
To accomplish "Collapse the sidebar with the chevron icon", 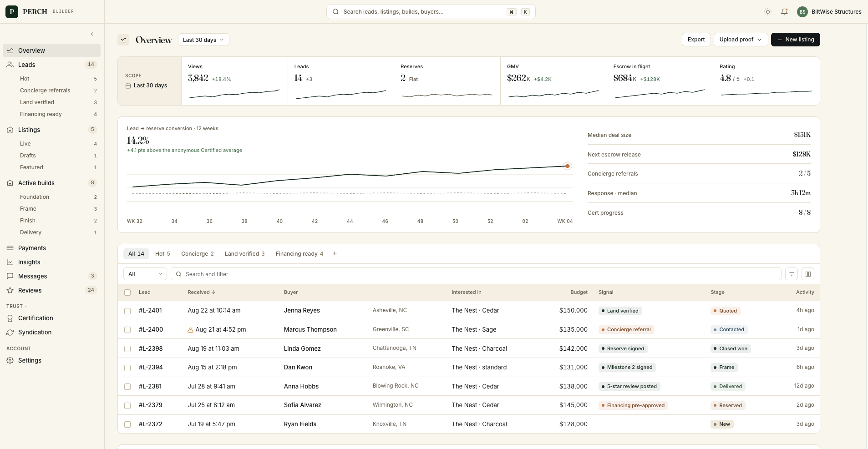I will pos(92,34).
